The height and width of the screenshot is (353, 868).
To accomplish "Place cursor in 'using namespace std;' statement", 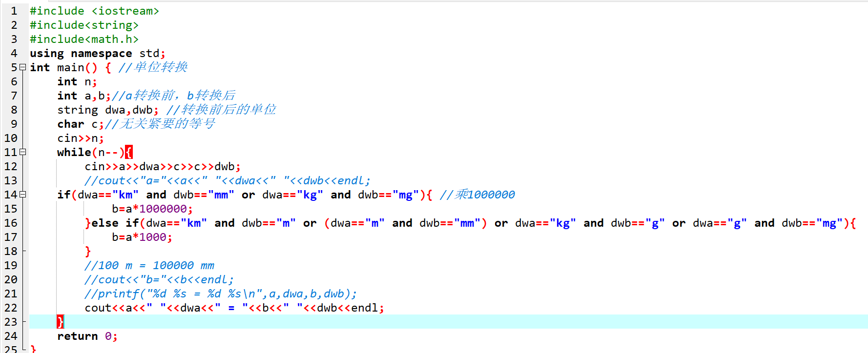I will pyautogui.click(x=97, y=53).
